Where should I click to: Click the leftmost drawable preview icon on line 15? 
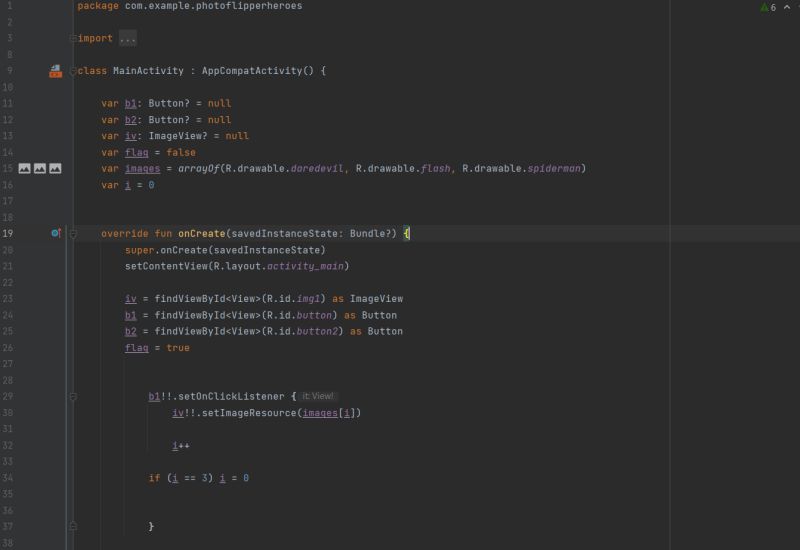pos(24,168)
